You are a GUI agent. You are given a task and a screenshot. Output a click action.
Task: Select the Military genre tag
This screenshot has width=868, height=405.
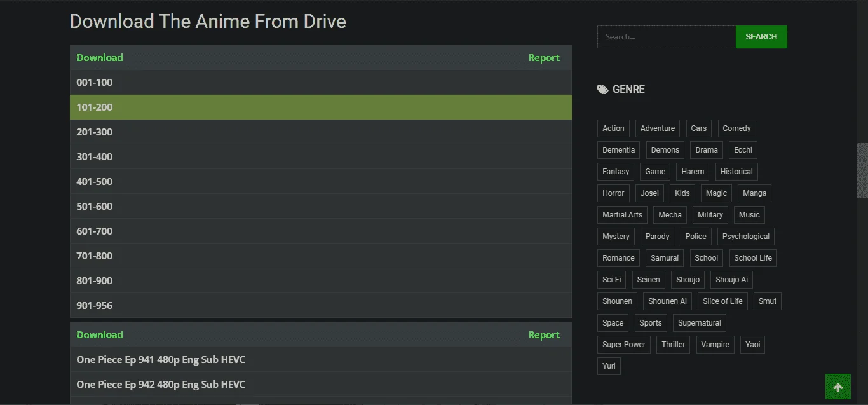pos(710,215)
